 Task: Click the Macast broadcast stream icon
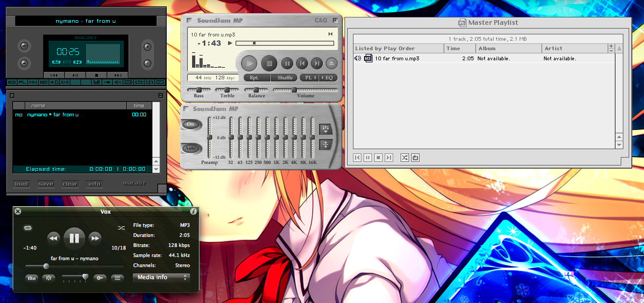point(65,82)
